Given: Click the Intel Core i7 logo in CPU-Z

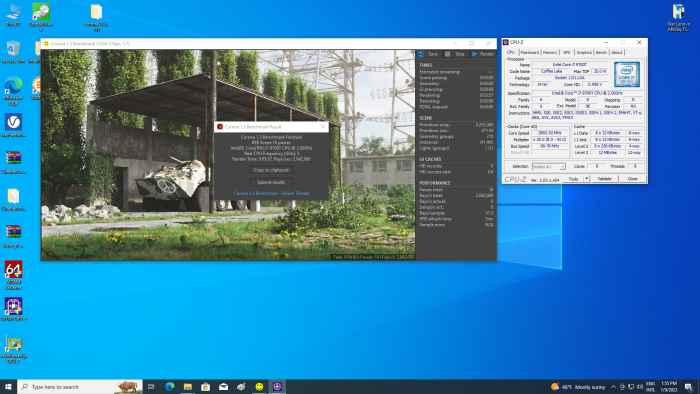Looking at the screenshot, I should (626, 74).
